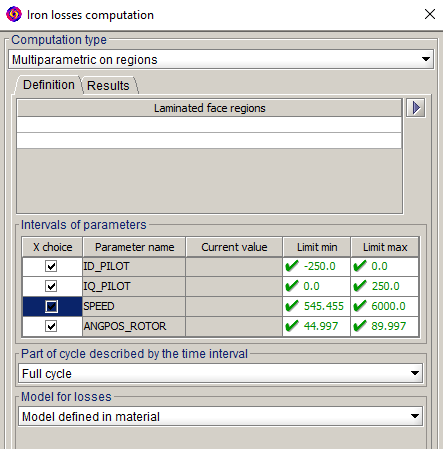This screenshot has width=443, height=449.
Task: Open the Model defined in material dropdown
Action: (x=220, y=416)
